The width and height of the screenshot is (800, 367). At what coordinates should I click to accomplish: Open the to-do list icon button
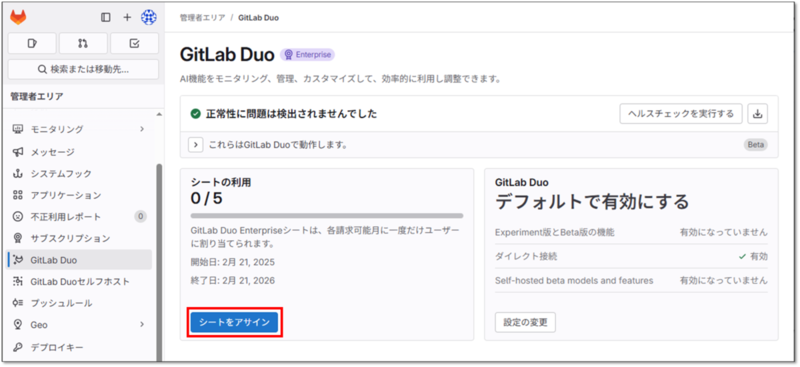pos(135,43)
